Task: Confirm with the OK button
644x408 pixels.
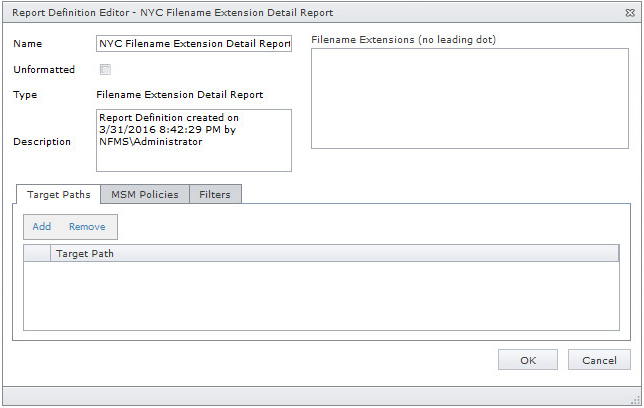Action: [x=528, y=360]
